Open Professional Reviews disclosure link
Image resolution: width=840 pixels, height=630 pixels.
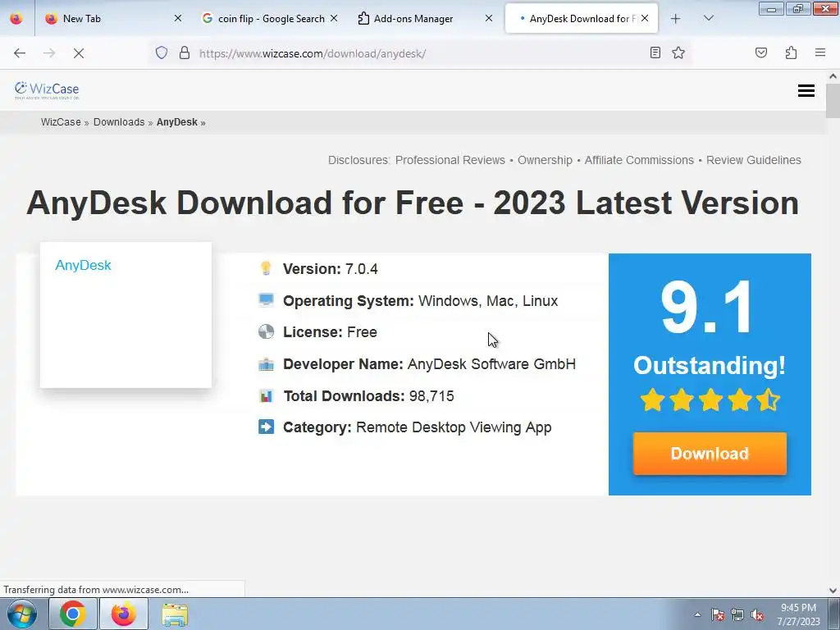click(450, 160)
